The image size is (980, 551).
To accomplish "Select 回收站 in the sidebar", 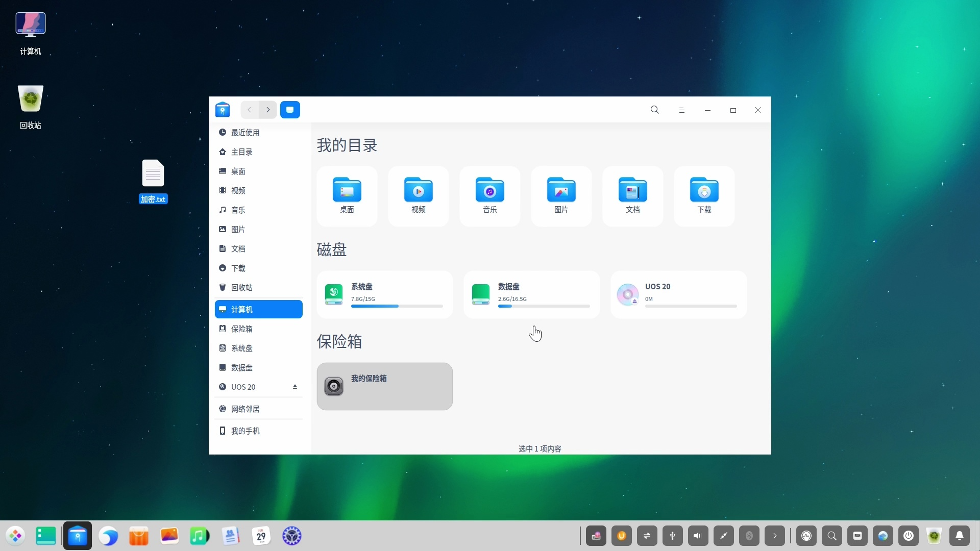I will [259, 288].
